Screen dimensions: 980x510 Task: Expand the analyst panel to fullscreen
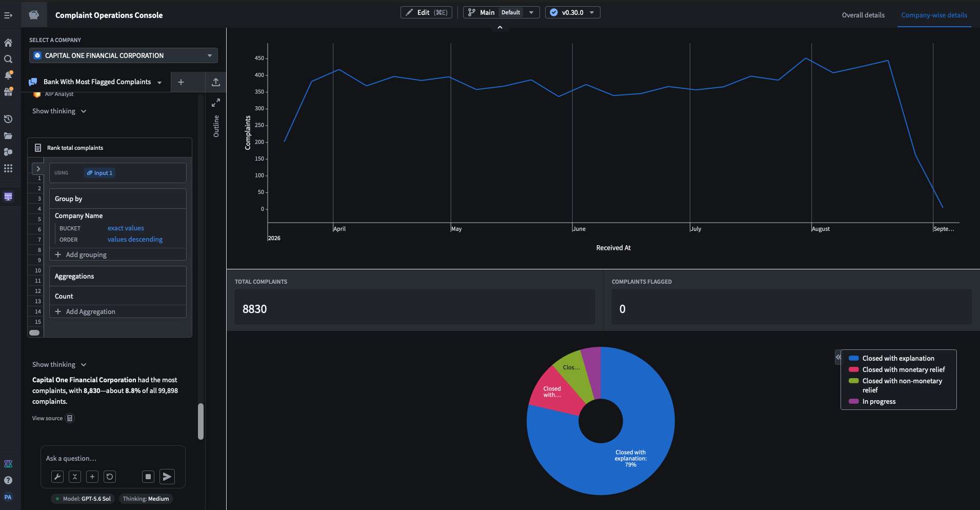pyautogui.click(x=216, y=103)
